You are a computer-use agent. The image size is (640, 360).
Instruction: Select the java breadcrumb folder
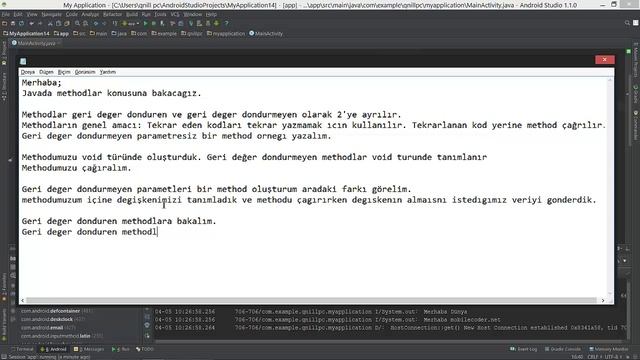click(x=119, y=33)
